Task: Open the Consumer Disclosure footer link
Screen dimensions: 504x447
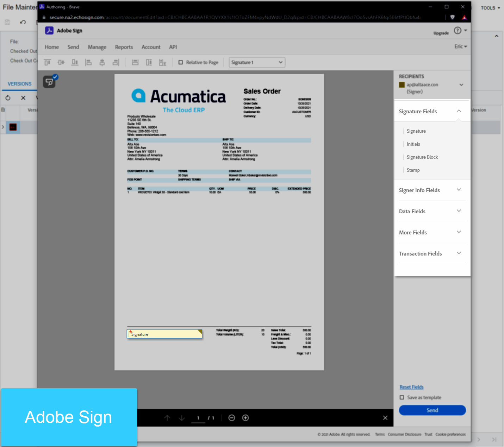Action: pos(404,434)
